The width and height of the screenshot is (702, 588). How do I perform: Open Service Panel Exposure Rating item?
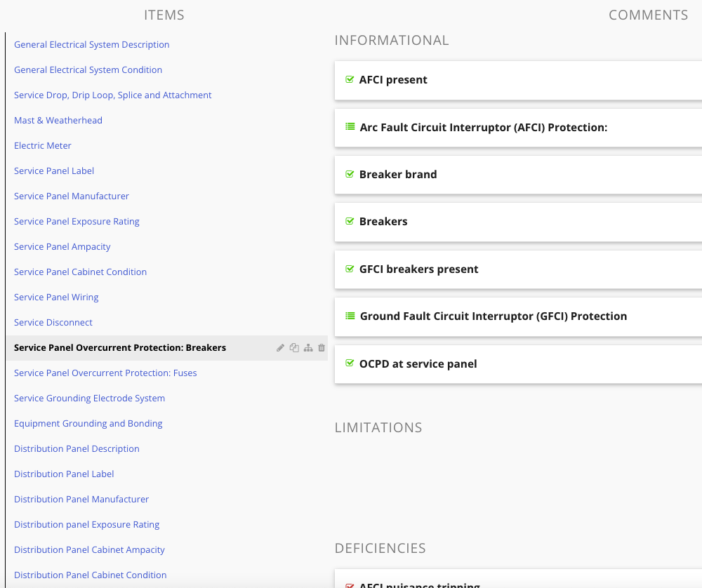[77, 222]
